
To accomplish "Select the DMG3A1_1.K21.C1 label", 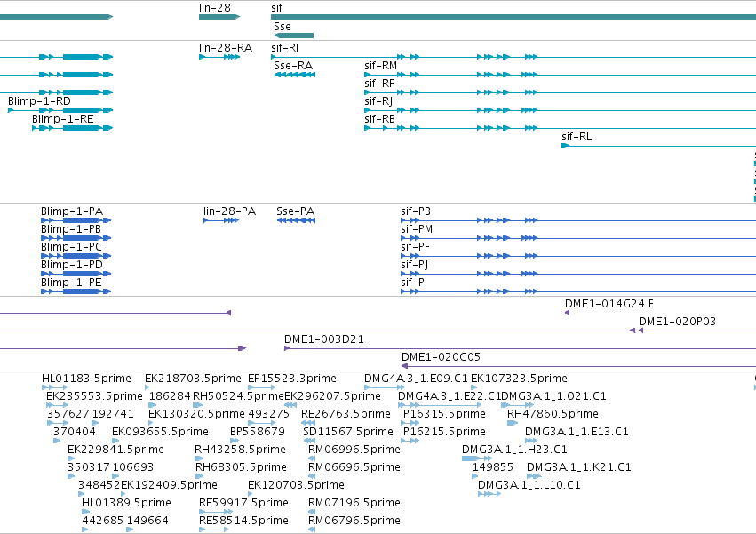I will tap(578, 467).
